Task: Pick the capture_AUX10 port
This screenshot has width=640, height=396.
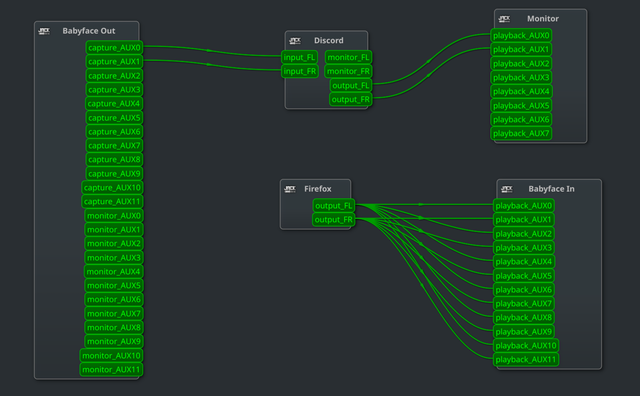Action: (112, 188)
